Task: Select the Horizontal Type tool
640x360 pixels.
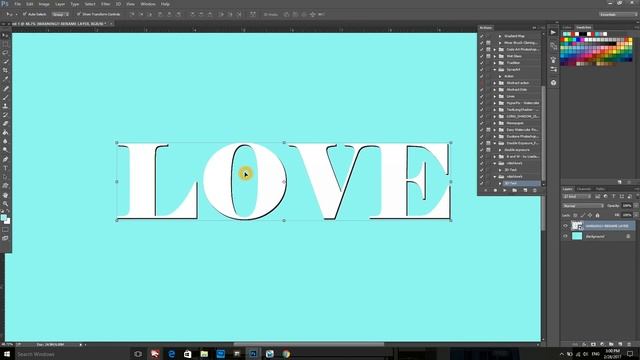Action: 5,168
